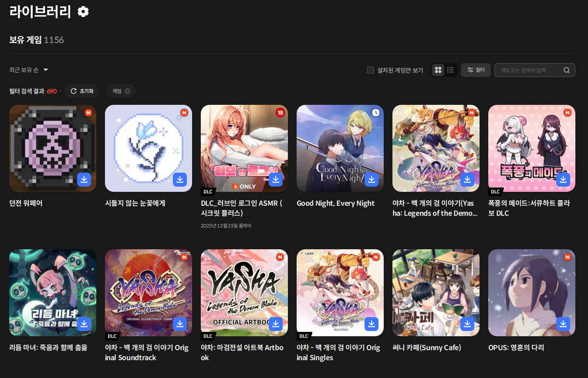Open 던전 워페어 thumbnail
The image size is (588, 378).
coord(53,148)
